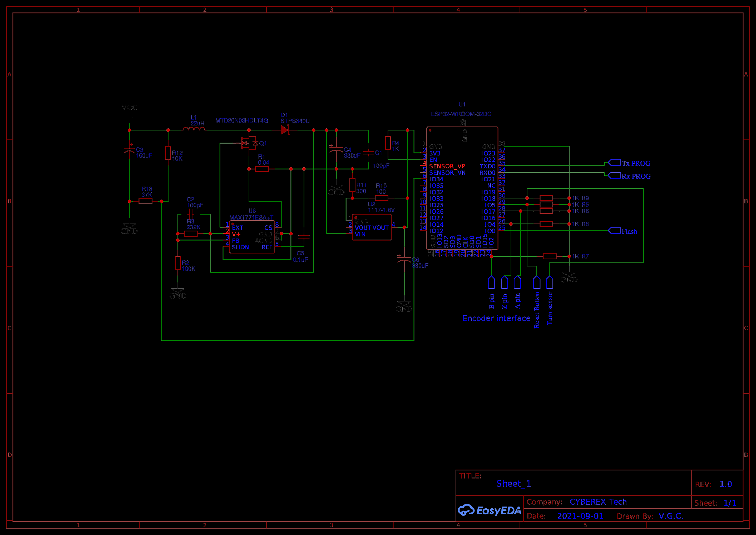Select the R9 1K resistor symbol
Viewport: 756px width, 535px height.
546,198
